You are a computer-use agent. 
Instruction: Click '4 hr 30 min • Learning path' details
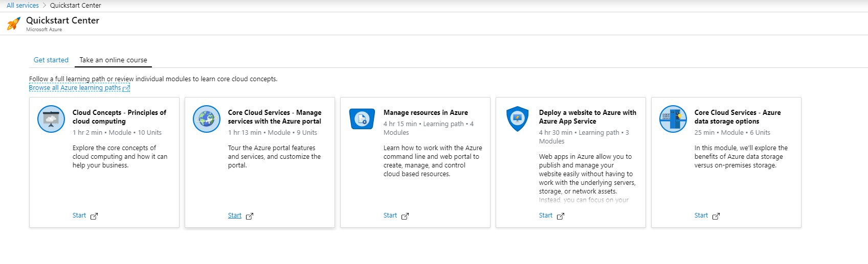pos(584,137)
